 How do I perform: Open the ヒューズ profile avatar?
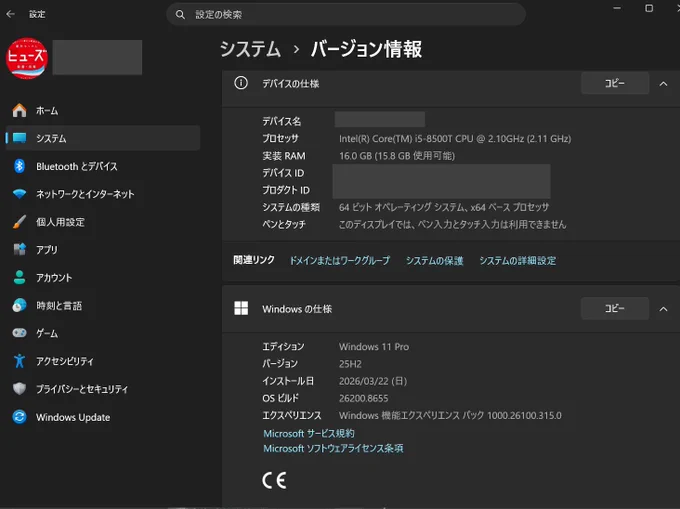pos(26,58)
